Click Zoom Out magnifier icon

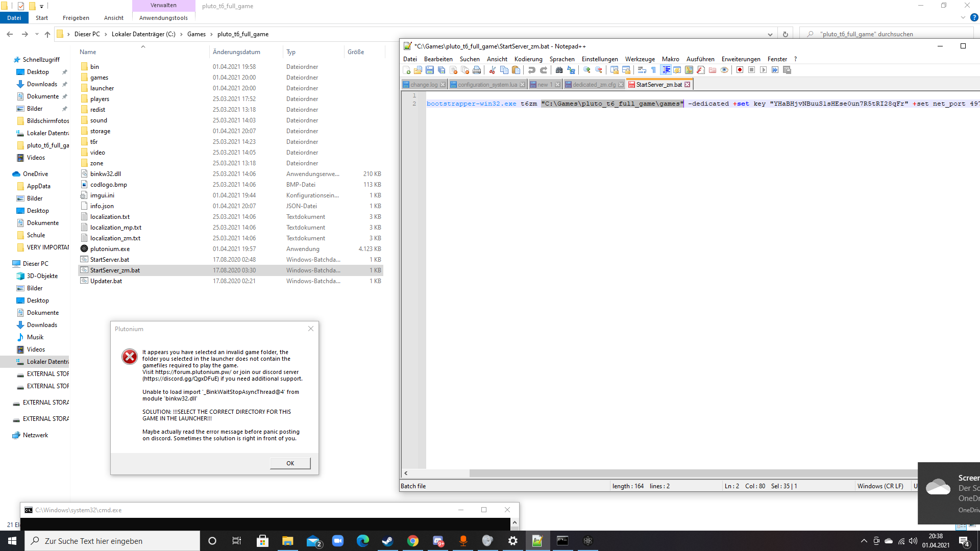coord(599,70)
